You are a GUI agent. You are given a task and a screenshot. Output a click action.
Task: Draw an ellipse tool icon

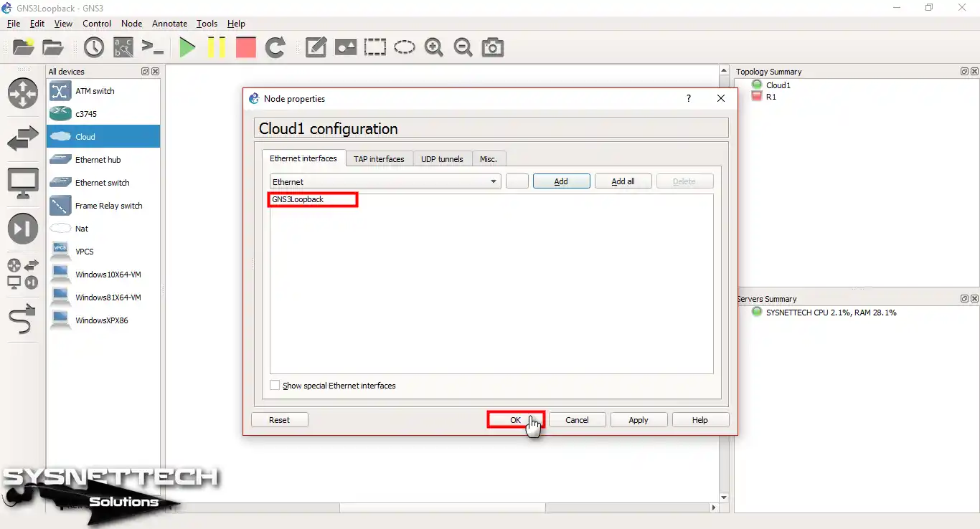(405, 48)
